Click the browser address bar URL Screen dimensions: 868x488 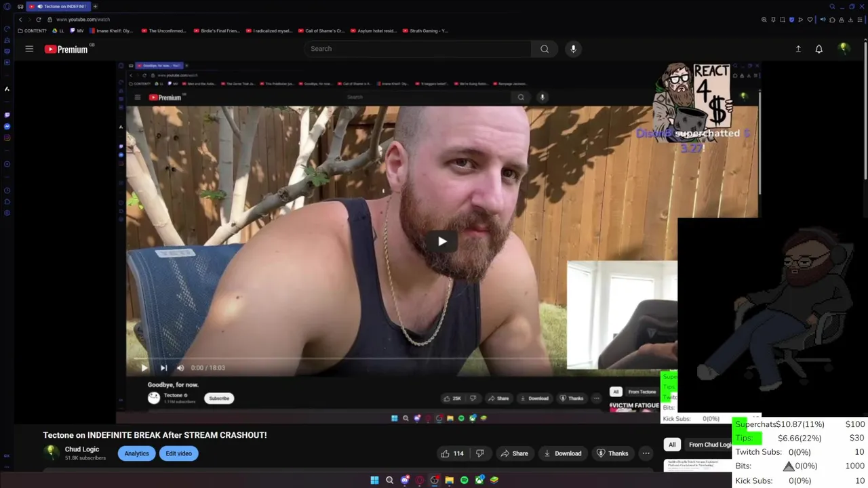[x=83, y=20]
